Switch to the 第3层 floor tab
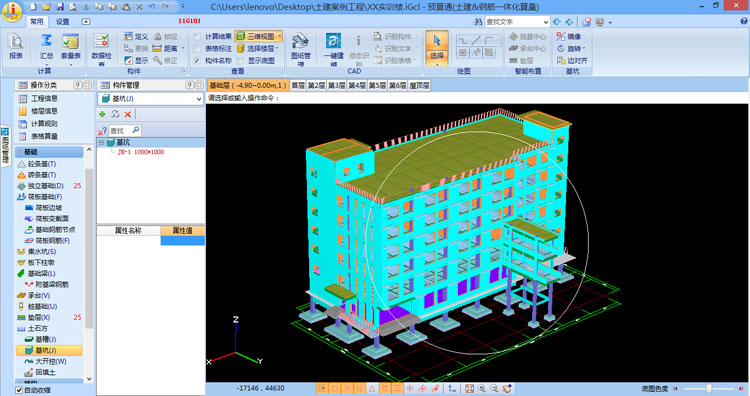The image size is (750, 396). pos(337,86)
